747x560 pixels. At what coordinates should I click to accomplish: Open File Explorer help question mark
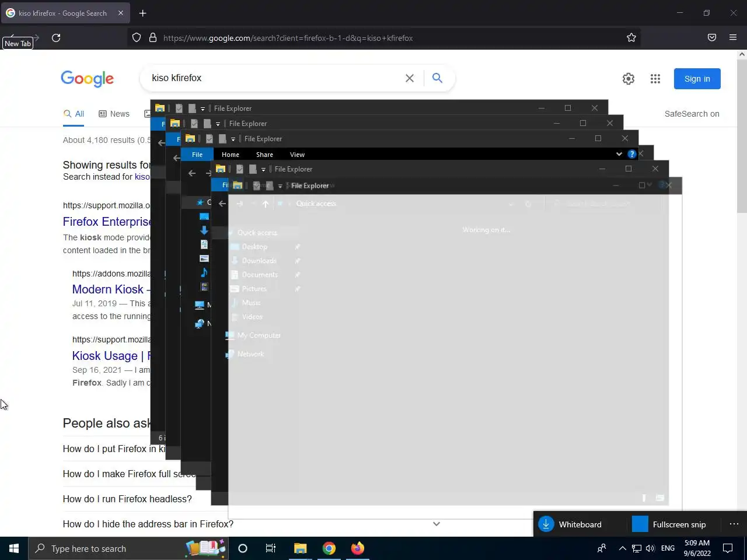631,154
